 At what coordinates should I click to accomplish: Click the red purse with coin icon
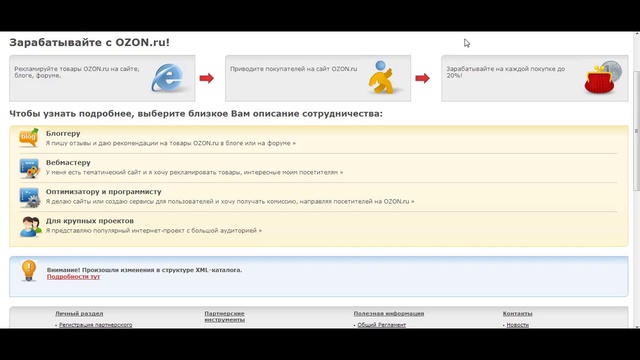tap(602, 78)
